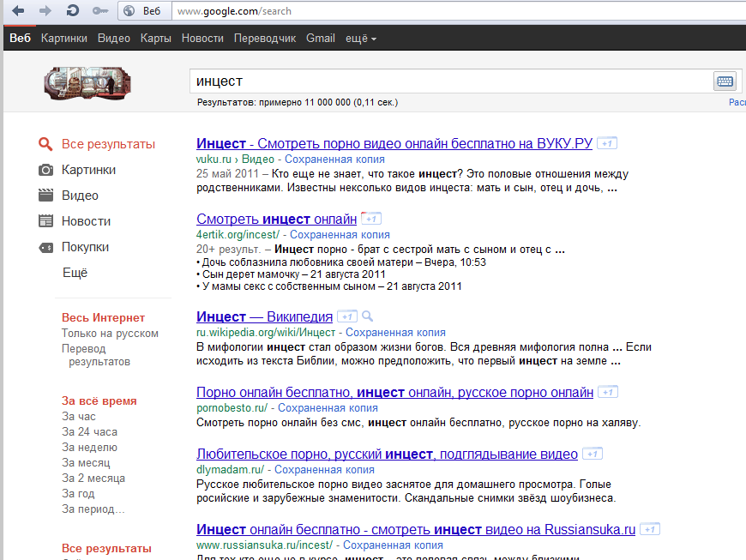
Task: Click the Google doodle logo
Action: point(87,84)
